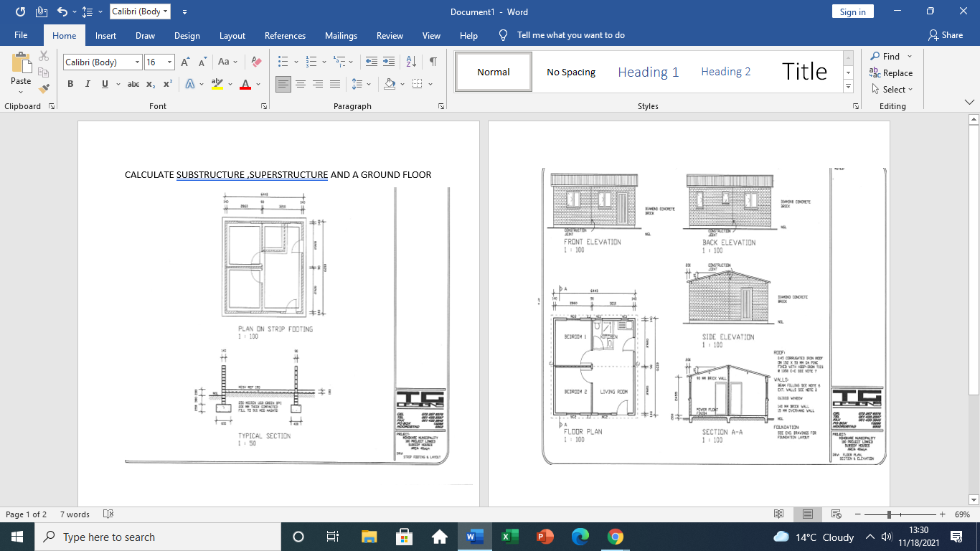
Task: Click the Sign in button
Action: pos(852,11)
